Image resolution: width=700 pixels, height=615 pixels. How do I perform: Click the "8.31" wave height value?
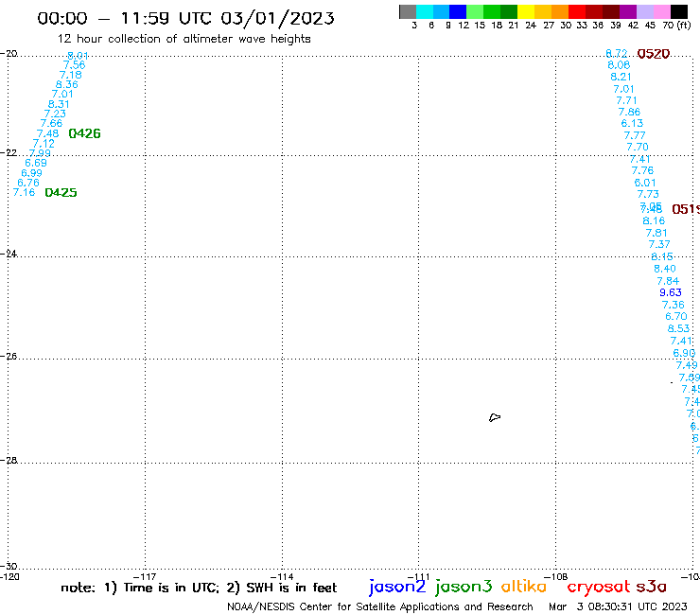59,104
